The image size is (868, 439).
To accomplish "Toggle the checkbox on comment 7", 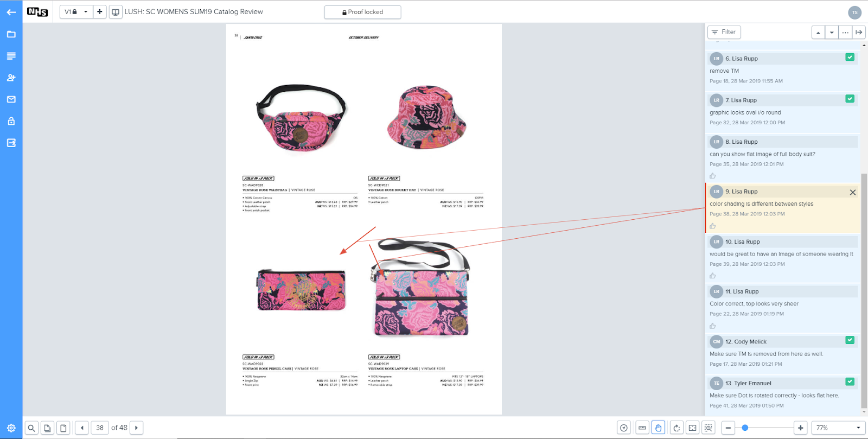I will coord(850,99).
